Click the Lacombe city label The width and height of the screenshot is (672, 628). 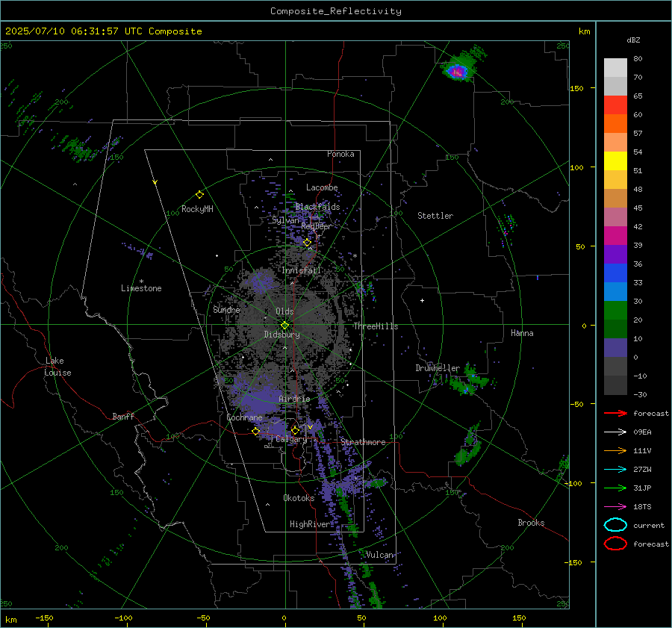click(322, 187)
